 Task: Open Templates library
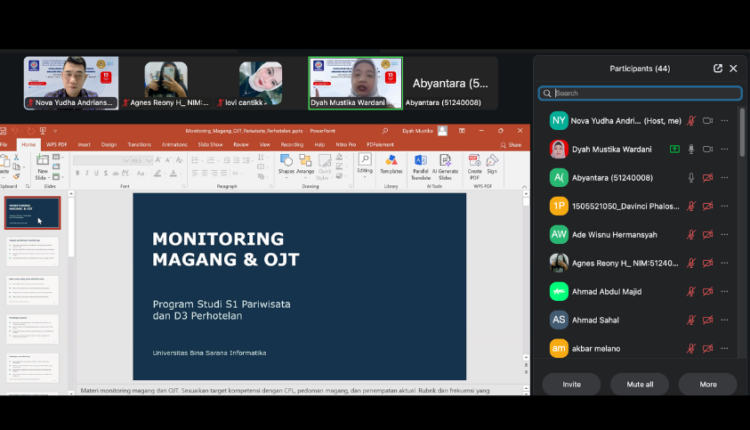pos(391,165)
